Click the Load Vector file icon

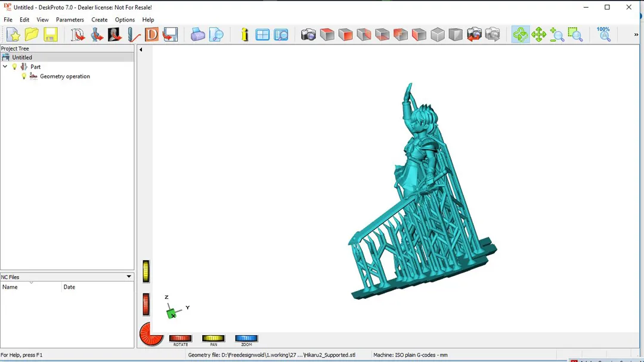point(77,35)
